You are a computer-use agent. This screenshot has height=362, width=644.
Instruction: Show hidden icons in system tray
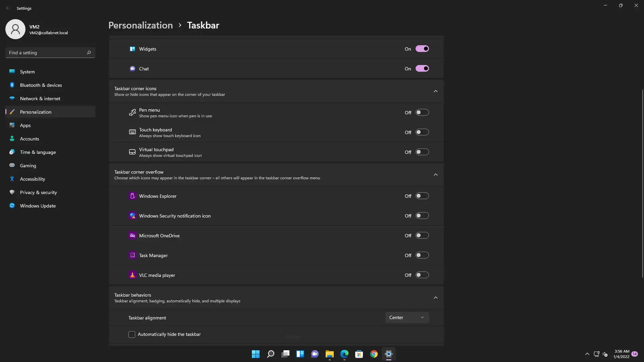point(587,354)
